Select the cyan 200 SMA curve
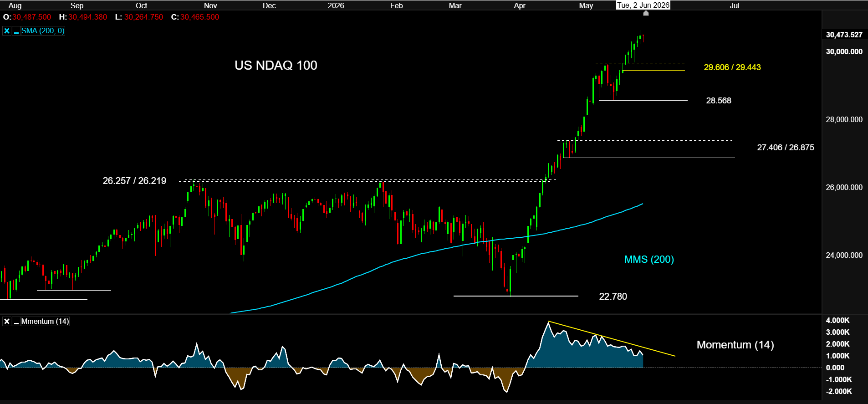This screenshot has width=868, height=404. 436,250
